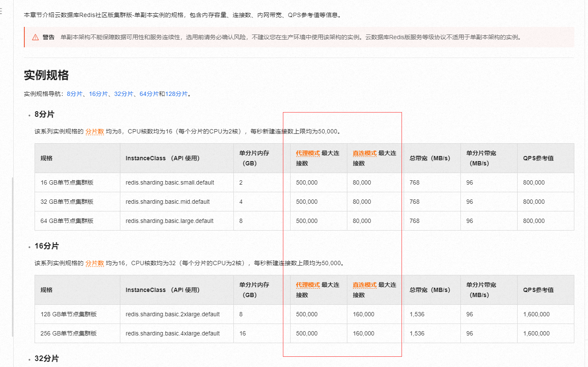Image resolution: width=588 pixels, height=367 pixels.
Task: Follow the 32分片 navigation link
Action: [124, 94]
